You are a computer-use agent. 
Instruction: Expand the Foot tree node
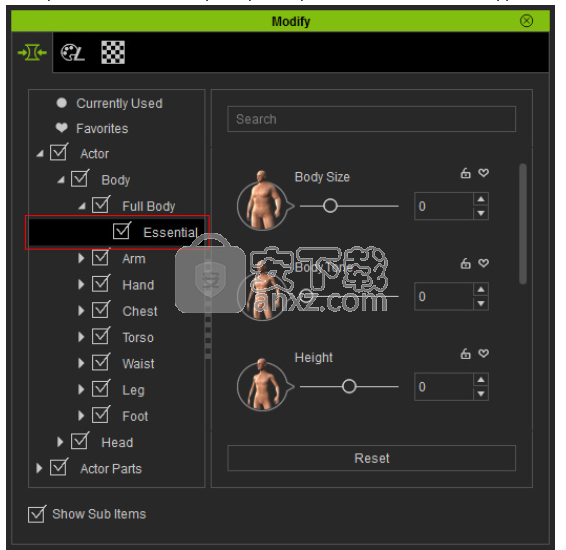pyautogui.click(x=81, y=416)
